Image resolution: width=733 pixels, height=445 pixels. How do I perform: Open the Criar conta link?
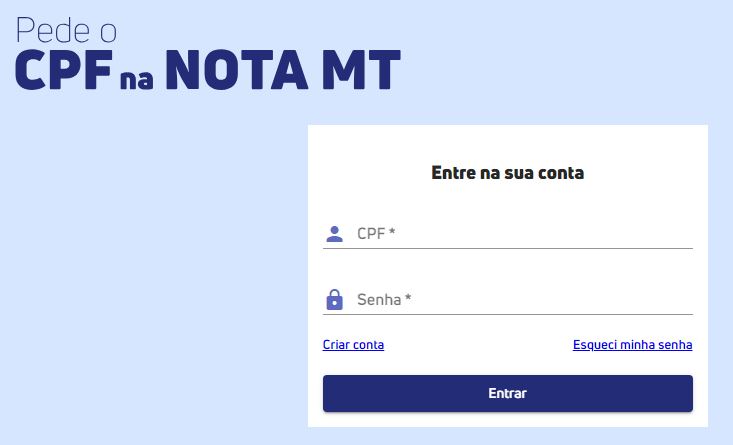pyautogui.click(x=353, y=345)
